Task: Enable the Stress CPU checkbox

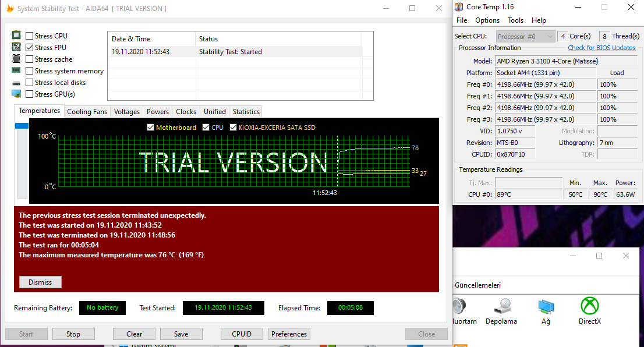Action: click(29, 36)
